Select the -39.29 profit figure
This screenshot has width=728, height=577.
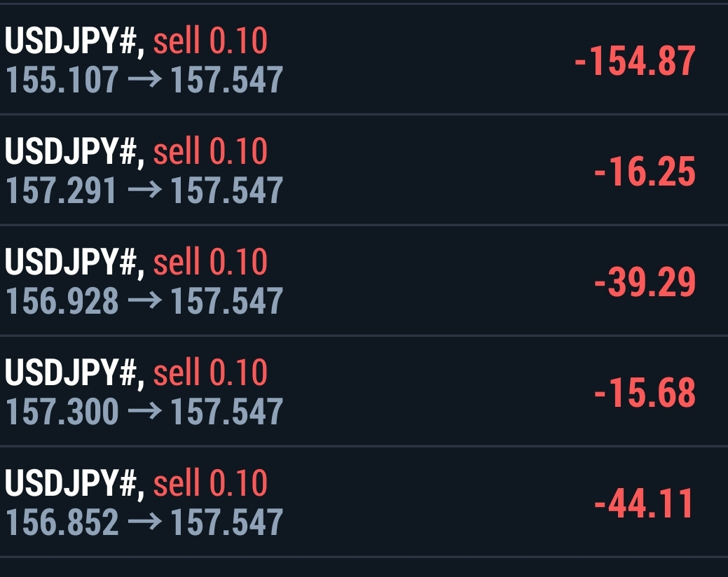point(645,283)
